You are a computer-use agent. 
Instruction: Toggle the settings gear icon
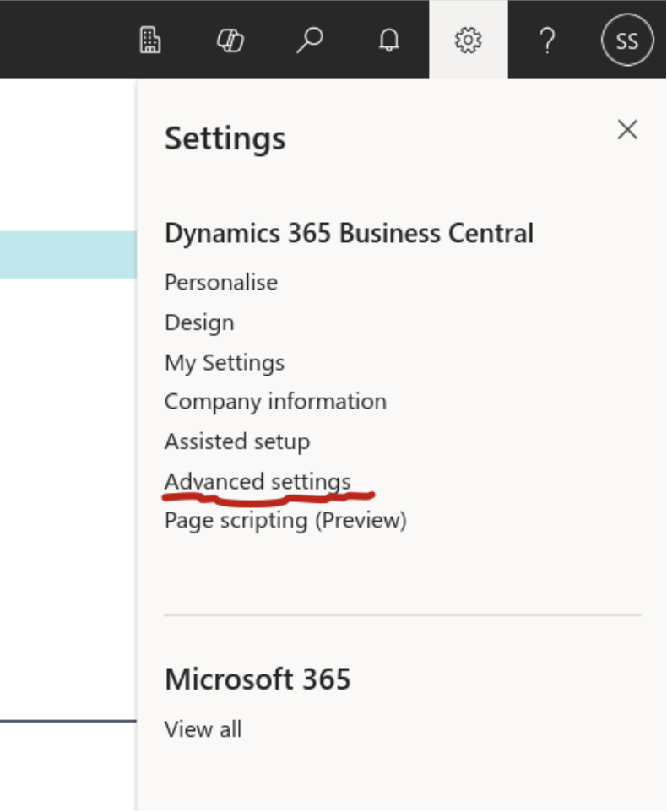point(468,40)
